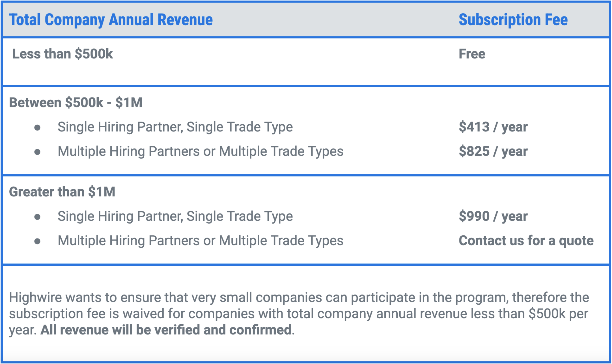Click the Between $500k - $1M heading

pos(76,102)
